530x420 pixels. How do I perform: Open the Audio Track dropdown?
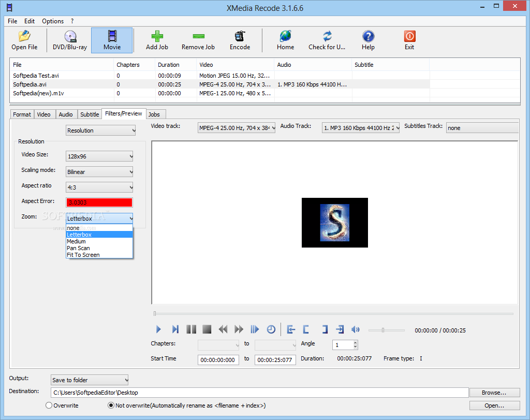361,128
